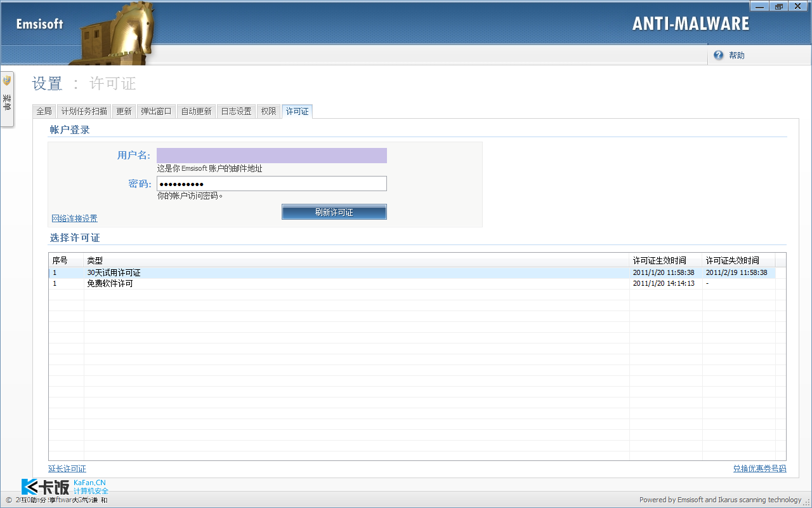The width and height of the screenshot is (812, 508).
Task: Sort by the 许可证失效时间 column header
Action: (x=738, y=260)
